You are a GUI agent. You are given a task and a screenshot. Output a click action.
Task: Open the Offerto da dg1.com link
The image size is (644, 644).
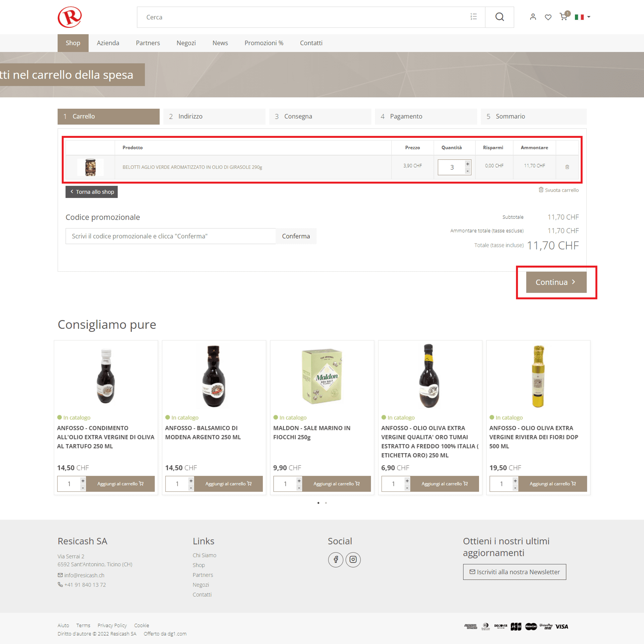[165, 634]
